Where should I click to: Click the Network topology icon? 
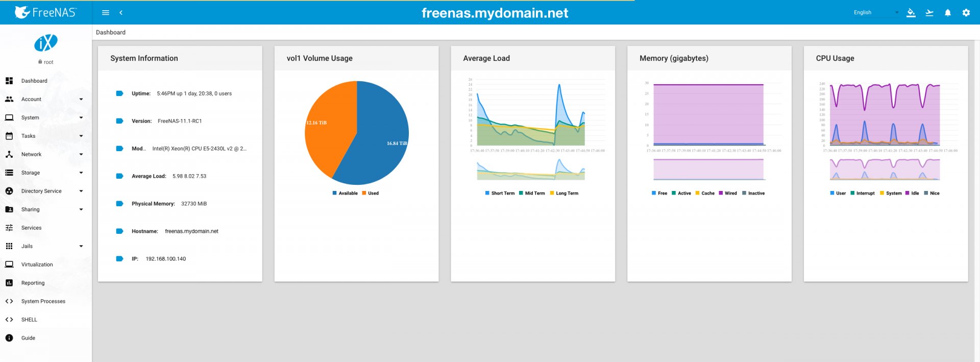[x=9, y=154]
